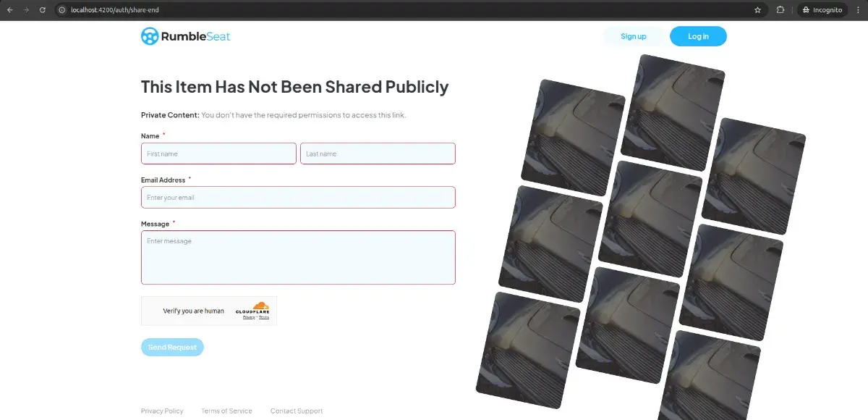The width and height of the screenshot is (868, 420).
Task: Bookmark this page with star icon
Action: (757, 10)
